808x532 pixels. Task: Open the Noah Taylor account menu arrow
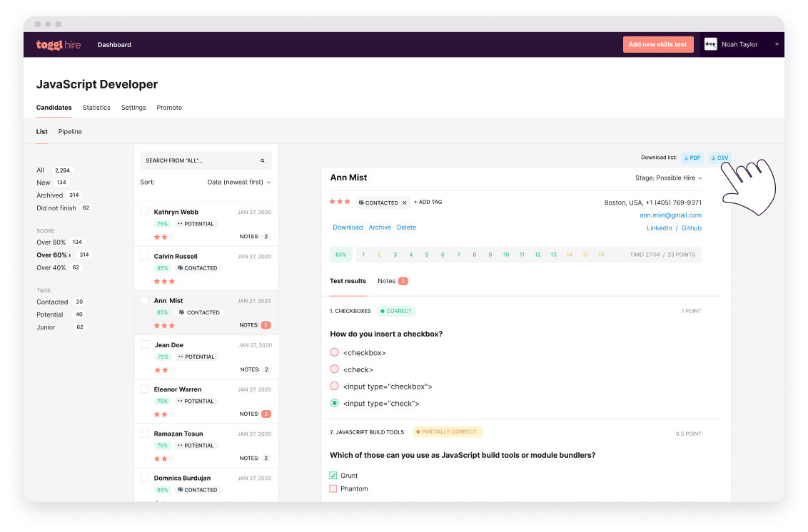coord(777,45)
